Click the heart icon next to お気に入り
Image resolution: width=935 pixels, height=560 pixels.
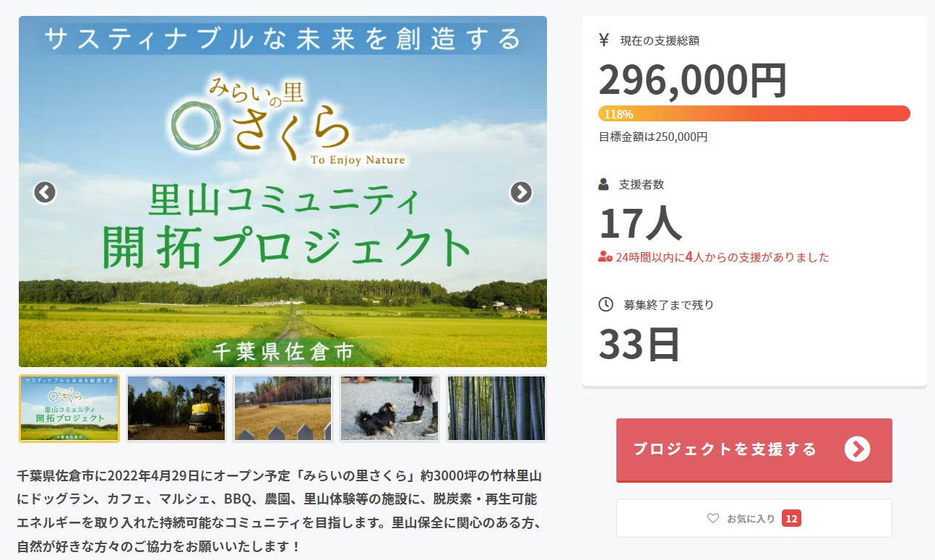(713, 518)
